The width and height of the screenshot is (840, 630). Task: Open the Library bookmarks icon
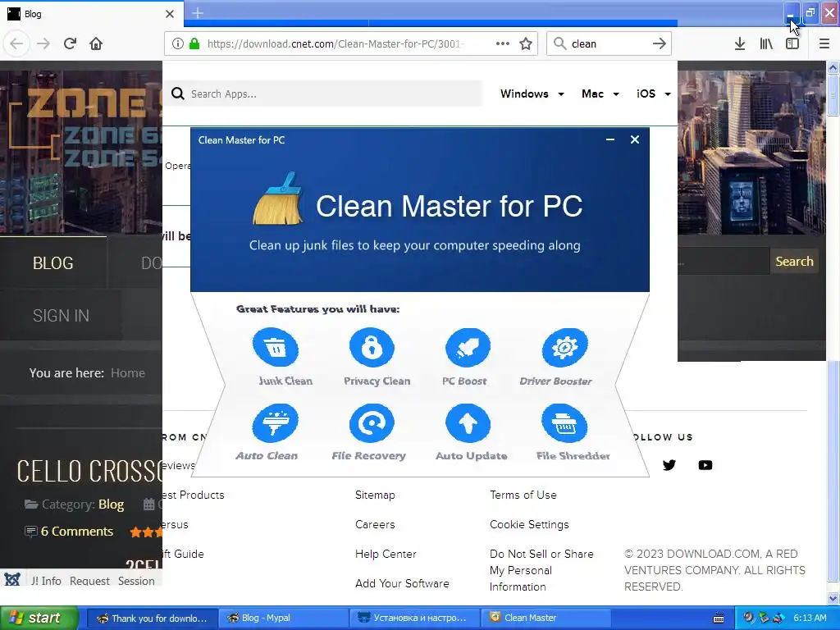pos(766,44)
